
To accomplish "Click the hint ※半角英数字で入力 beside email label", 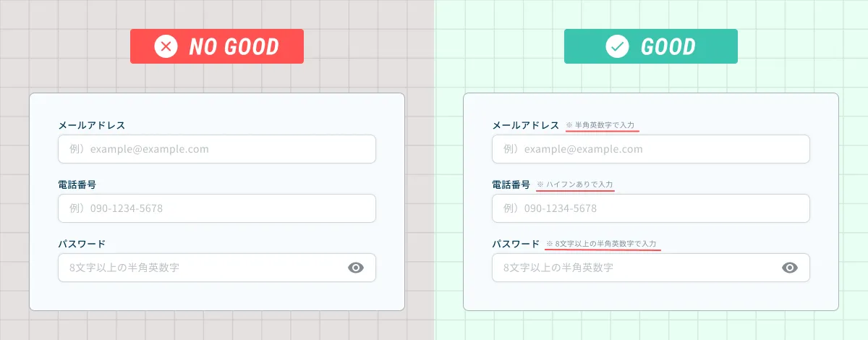I will (x=600, y=126).
